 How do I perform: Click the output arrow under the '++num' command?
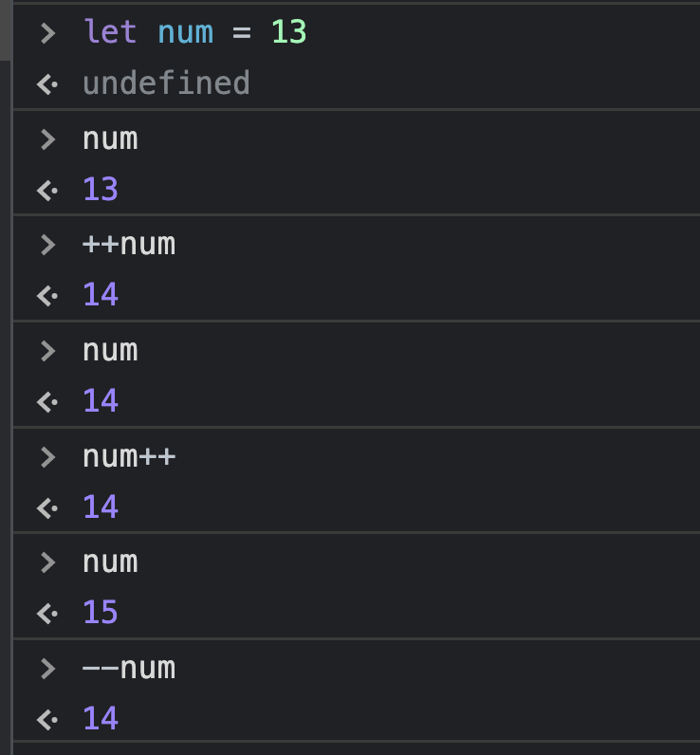47,296
